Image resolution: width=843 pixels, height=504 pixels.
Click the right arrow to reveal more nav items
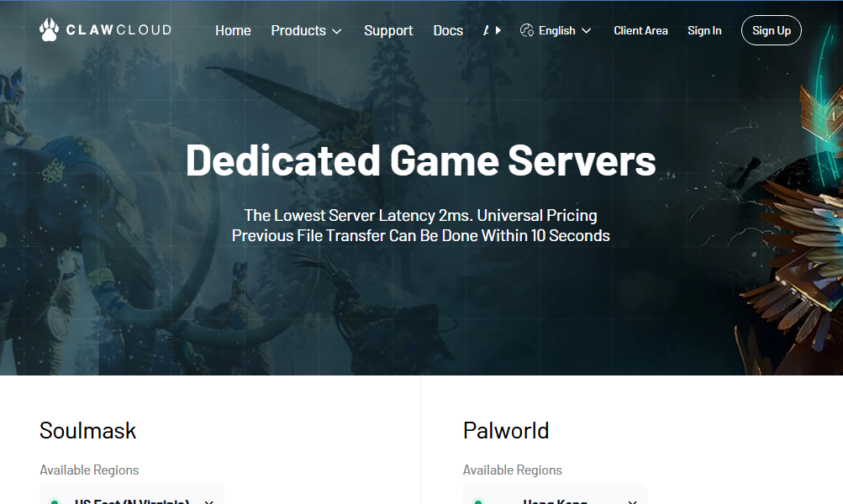[x=498, y=30]
